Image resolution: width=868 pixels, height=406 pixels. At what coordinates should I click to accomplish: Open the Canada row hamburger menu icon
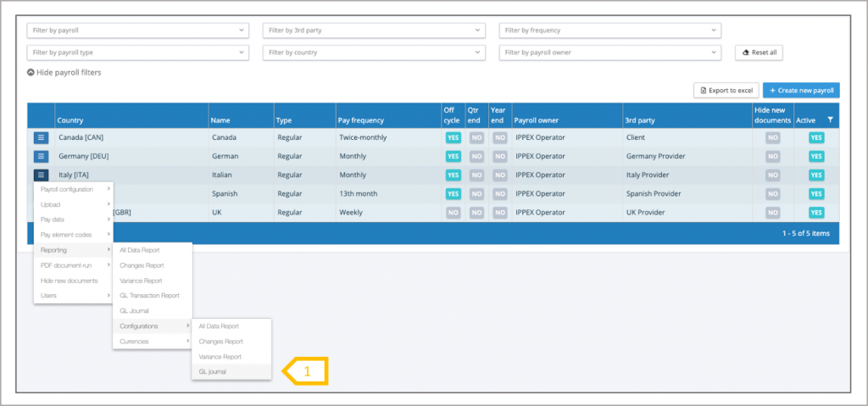(42, 136)
